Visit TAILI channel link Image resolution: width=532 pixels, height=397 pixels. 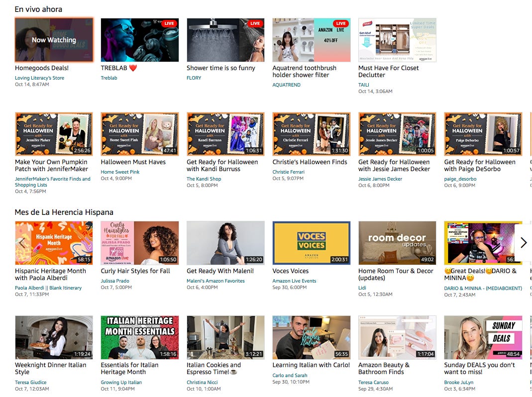364,85
